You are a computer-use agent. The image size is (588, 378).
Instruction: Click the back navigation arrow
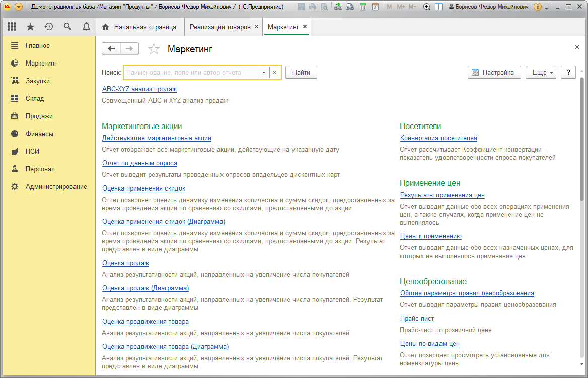tap(111, 49)
